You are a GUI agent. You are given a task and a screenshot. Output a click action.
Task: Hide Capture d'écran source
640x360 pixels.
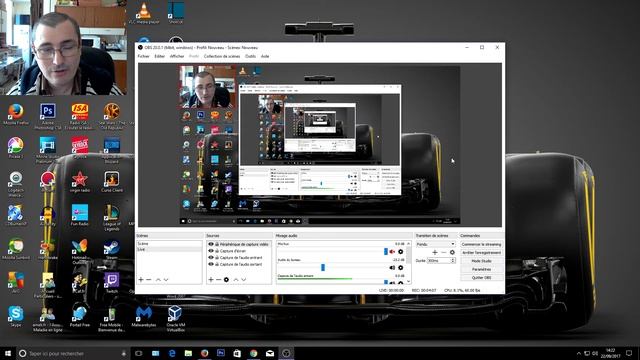[211, 251]
